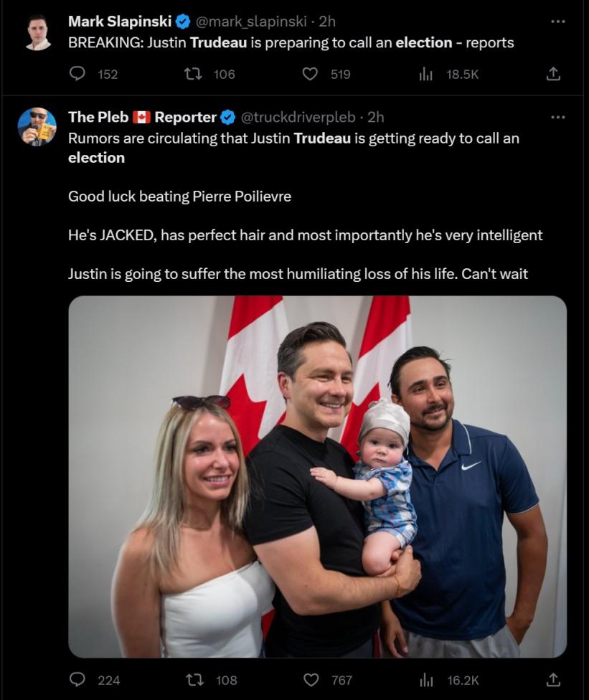
Task: Like Mark Slapinski's tweet
Action: click(x=310, y=74)
